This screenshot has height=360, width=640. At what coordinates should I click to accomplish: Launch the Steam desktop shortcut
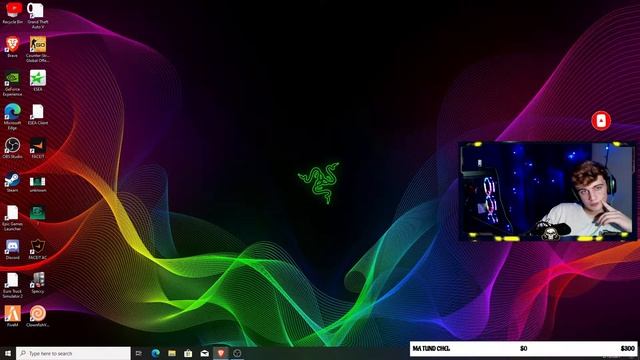(12, 182)
